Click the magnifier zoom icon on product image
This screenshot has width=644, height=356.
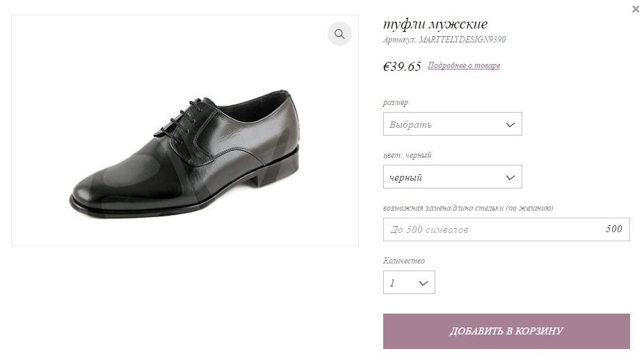coord(339,33)
